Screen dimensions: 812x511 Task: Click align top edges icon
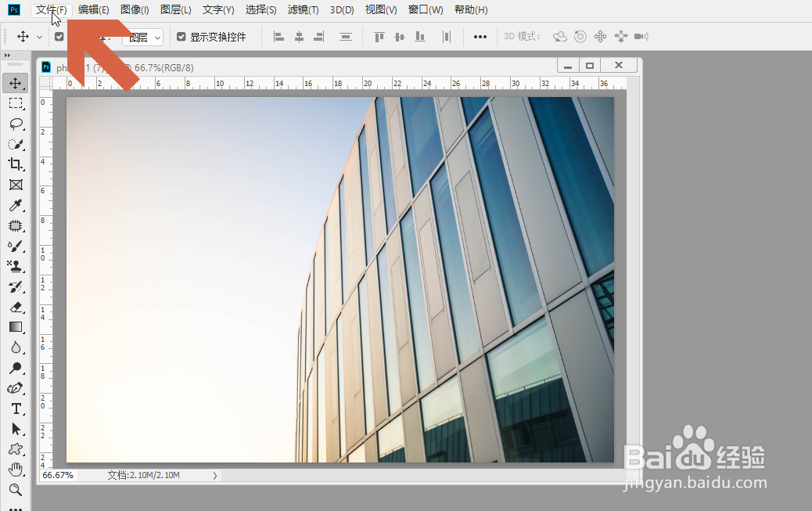pos(379,37)
